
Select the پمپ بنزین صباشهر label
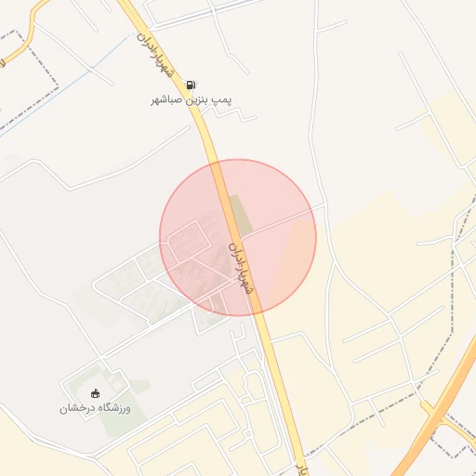(x=192, y=100)
